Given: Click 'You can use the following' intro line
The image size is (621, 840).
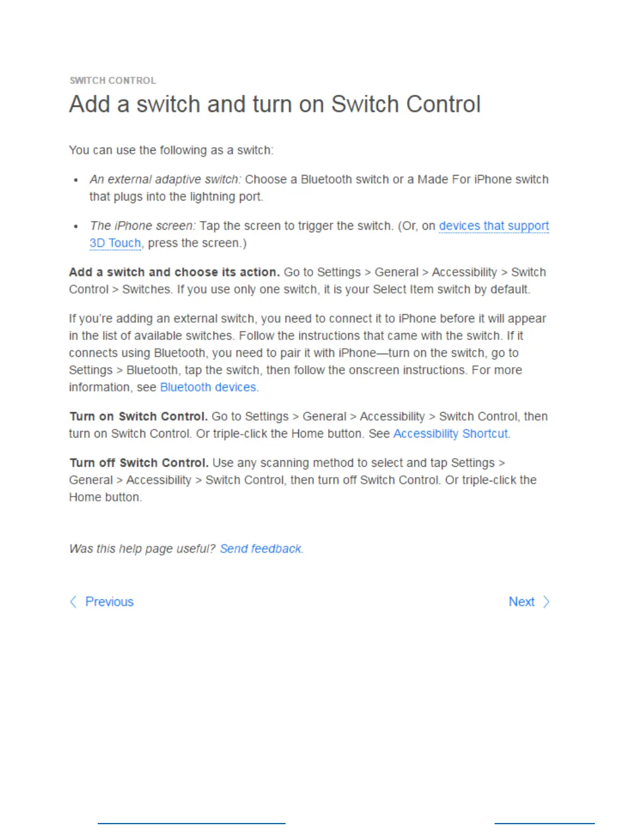Looking at the screenshot, I should 171,150.
